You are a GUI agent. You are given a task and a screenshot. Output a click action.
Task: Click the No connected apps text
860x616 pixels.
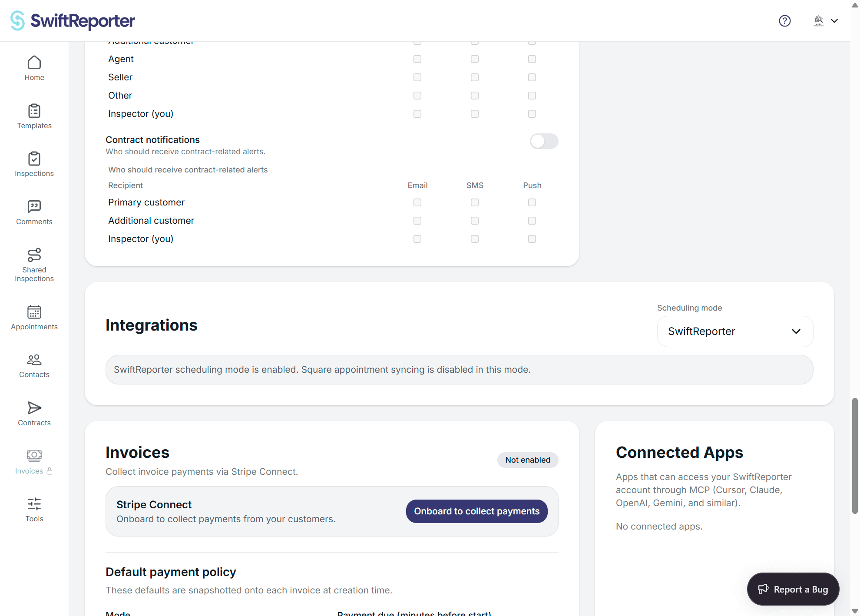(x=659, y=527)
